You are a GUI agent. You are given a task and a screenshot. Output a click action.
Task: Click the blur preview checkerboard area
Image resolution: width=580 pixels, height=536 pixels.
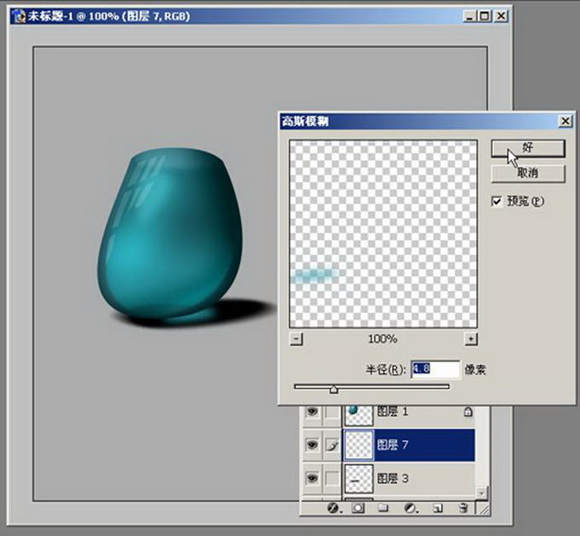[x=383, y=234]
